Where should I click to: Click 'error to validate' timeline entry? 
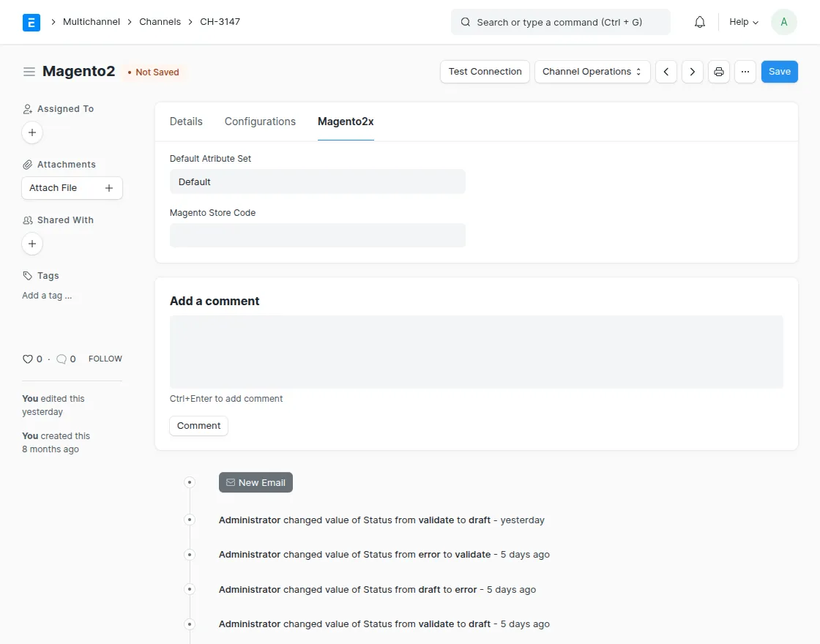384,555
